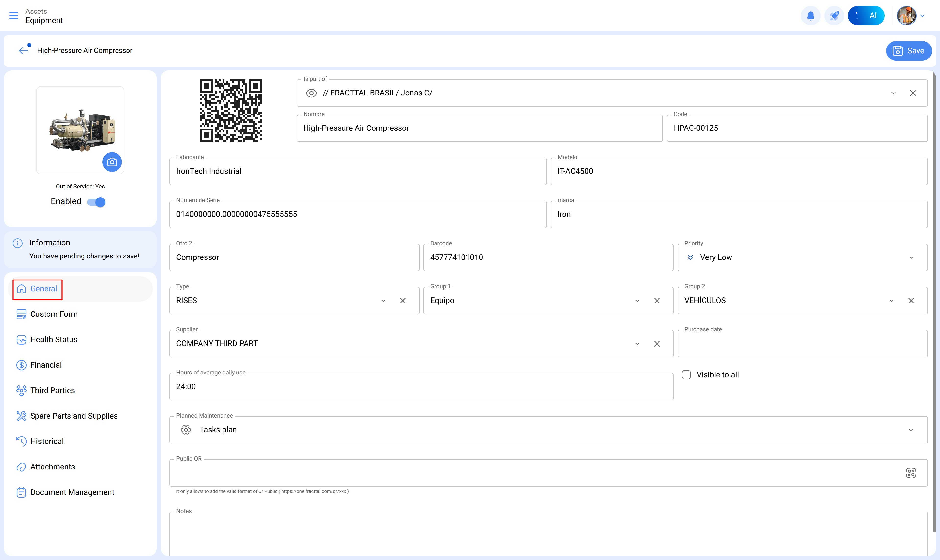The height and width of the screenshot is (560, 940).
Task: Expand the Priority dropdown
Action: 911,257
